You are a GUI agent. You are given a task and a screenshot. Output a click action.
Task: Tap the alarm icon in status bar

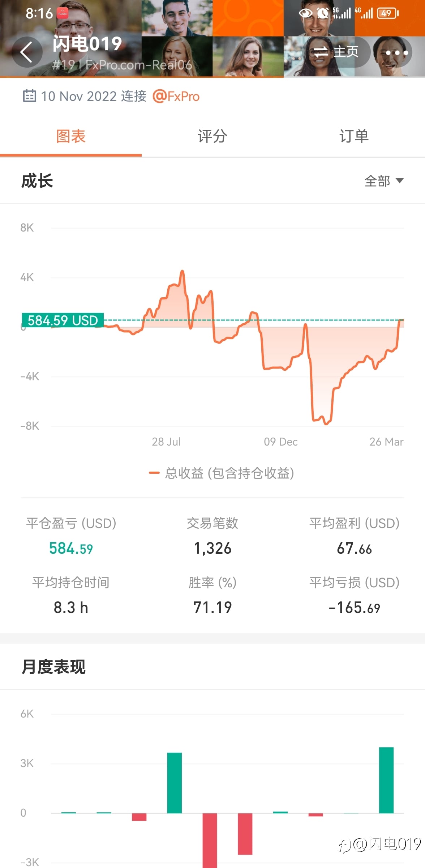point(322,14)
